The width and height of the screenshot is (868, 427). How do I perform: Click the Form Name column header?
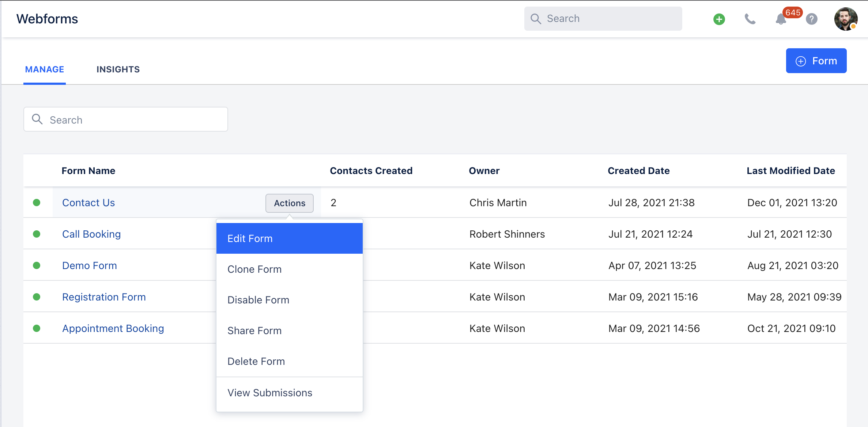[88, 171]
